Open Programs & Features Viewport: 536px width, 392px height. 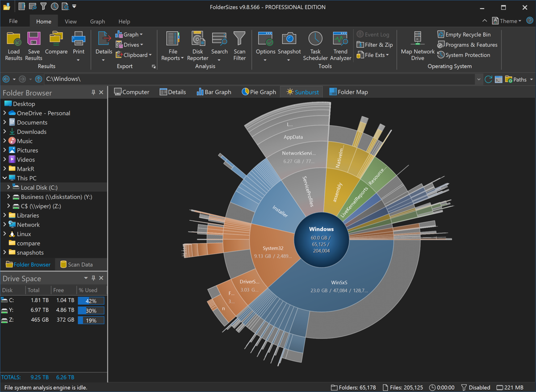click(467, 45)
